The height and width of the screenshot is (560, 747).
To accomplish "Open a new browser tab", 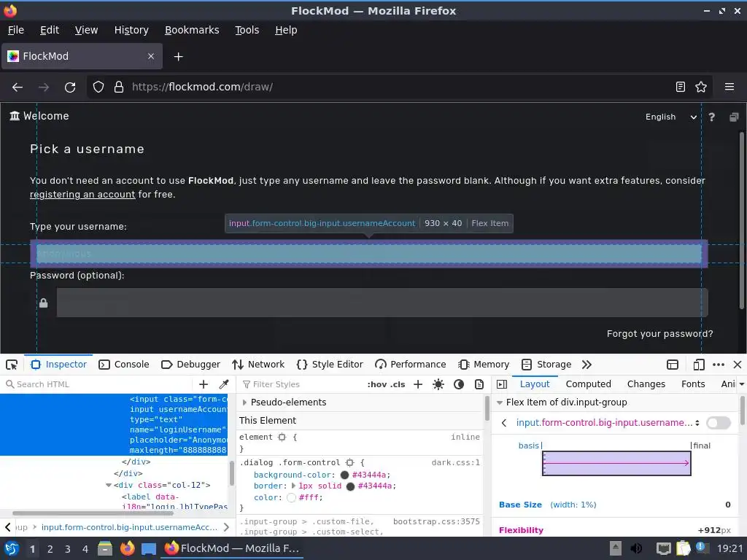I will pos(178,57).
